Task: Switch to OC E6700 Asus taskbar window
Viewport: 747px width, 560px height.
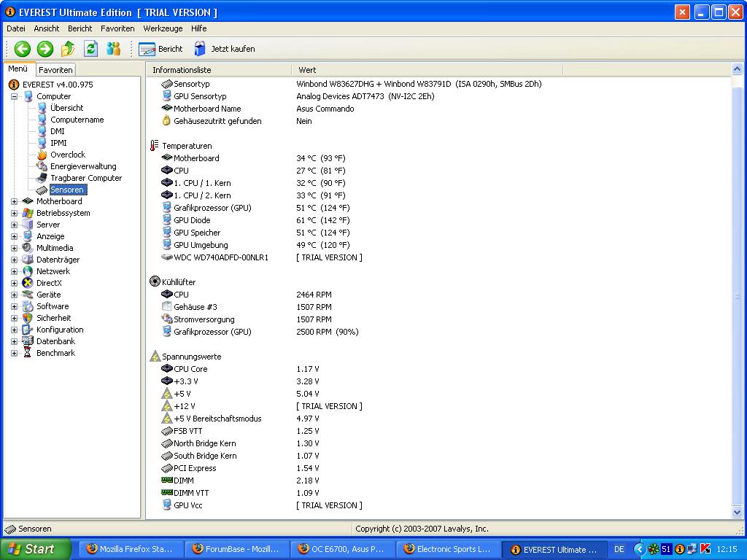Action: [343, 549]
